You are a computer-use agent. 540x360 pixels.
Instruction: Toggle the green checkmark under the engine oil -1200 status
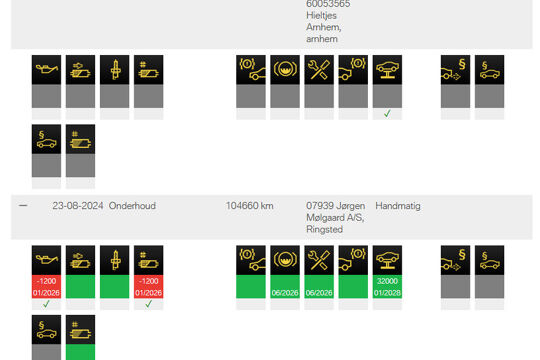(46, 304)
